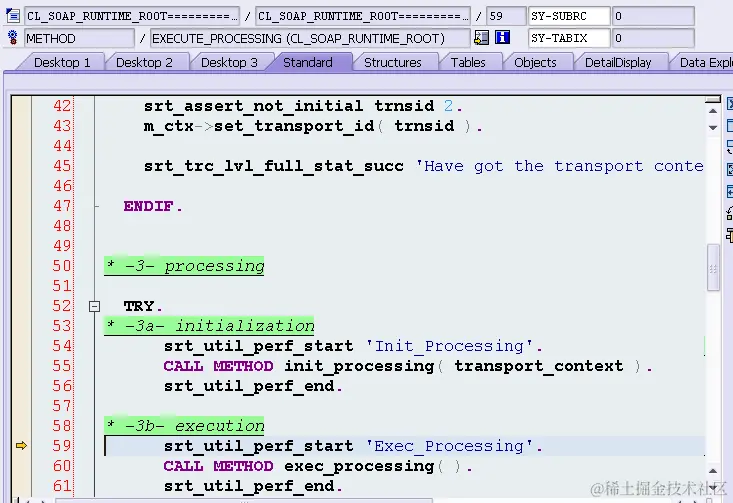Screen dimensions: 733x503
Task: Open the Objects tab
Action: 535,63
